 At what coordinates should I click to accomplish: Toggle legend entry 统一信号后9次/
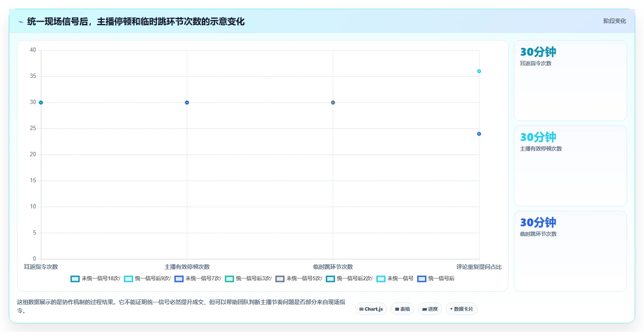[148, 278]
